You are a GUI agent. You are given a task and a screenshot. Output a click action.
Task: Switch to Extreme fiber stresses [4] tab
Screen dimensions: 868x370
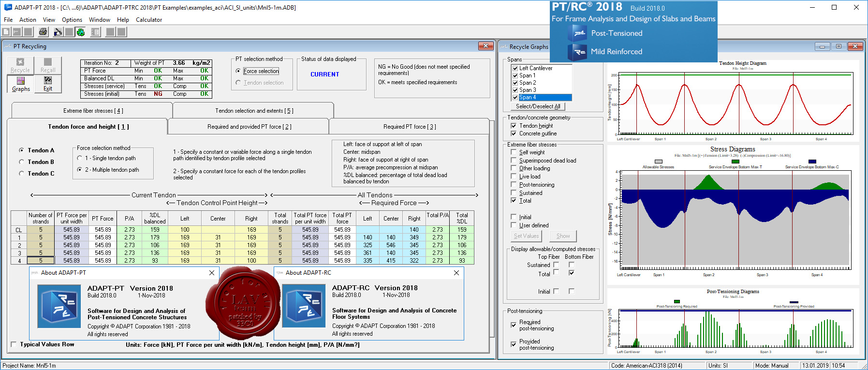(x=93, y=111)
